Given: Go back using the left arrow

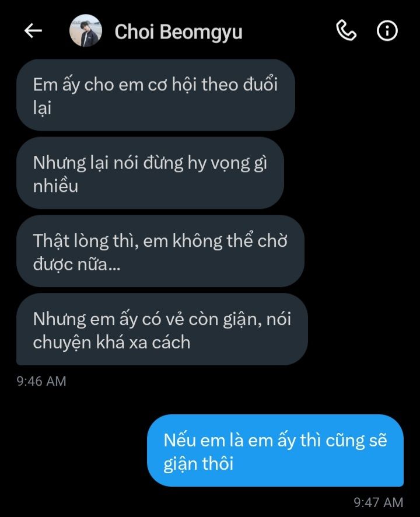Looking at the screenshot, I should pyautogui.click(x=33, y=31).
